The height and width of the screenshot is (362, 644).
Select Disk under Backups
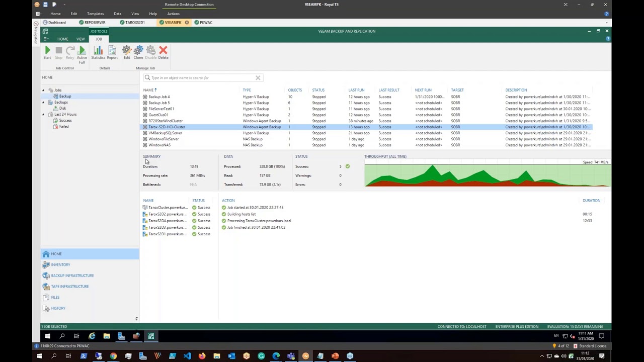62,108
